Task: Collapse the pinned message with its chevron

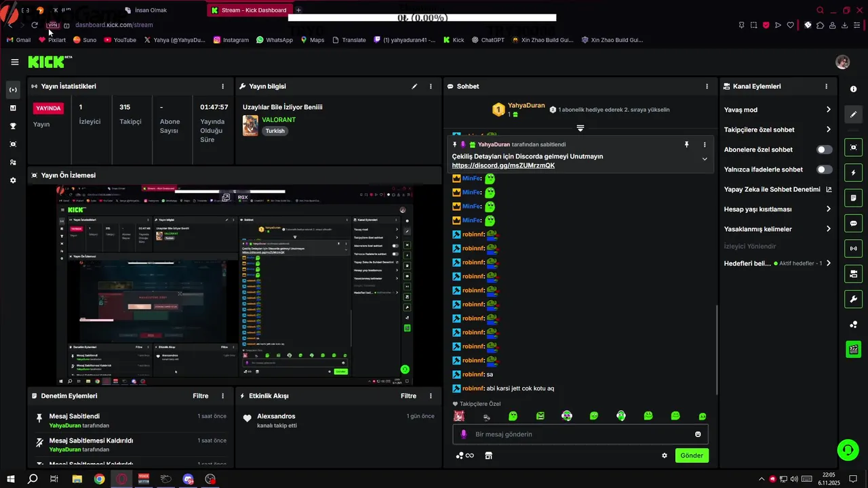Action: point(705,159)
